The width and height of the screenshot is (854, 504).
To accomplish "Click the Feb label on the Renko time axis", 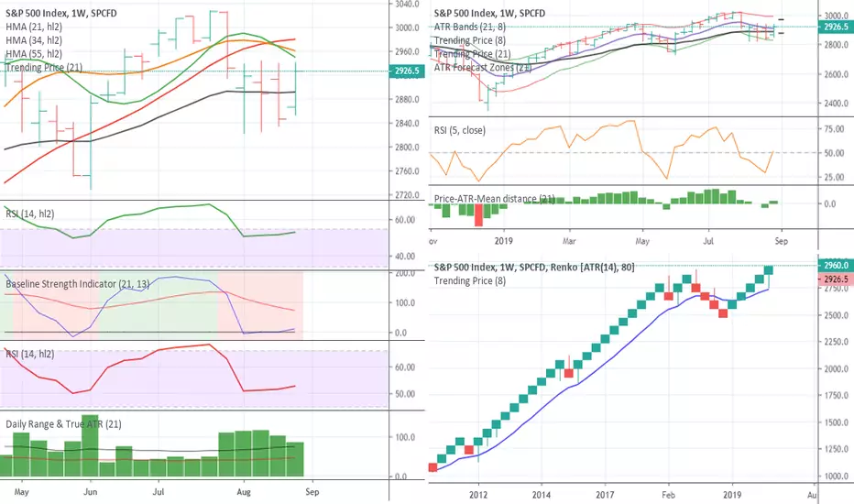I will pyautogui.click(x=668, y=495).
